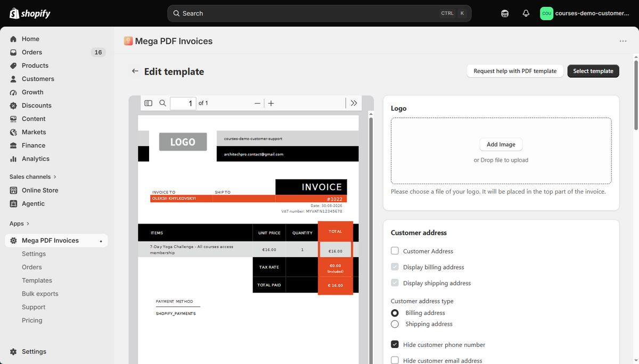Click the Content icon in sidebar
This screenshot has width=639, height=364.
coord(13,119)
